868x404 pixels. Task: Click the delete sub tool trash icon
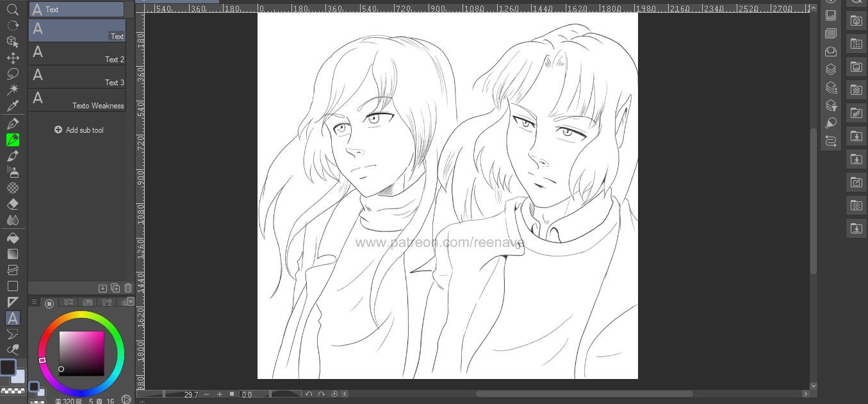(127, 289)
